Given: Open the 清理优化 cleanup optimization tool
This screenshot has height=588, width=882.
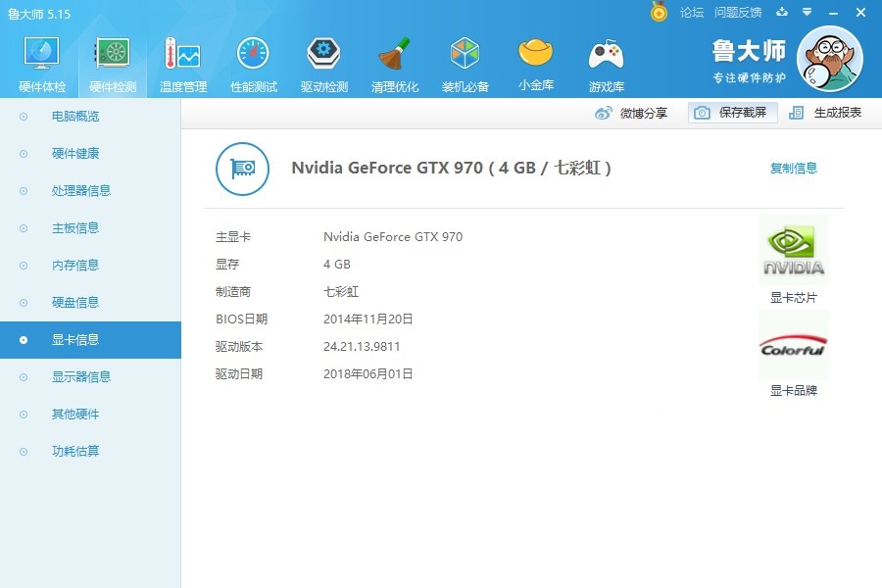Looking at the screenshot, I should (394, 59).
